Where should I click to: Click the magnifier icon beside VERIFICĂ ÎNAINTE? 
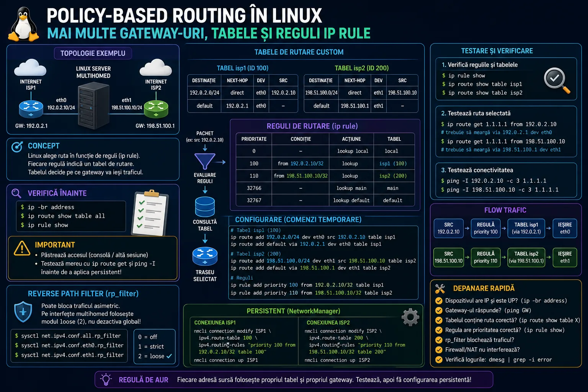(x=16, y=193)
